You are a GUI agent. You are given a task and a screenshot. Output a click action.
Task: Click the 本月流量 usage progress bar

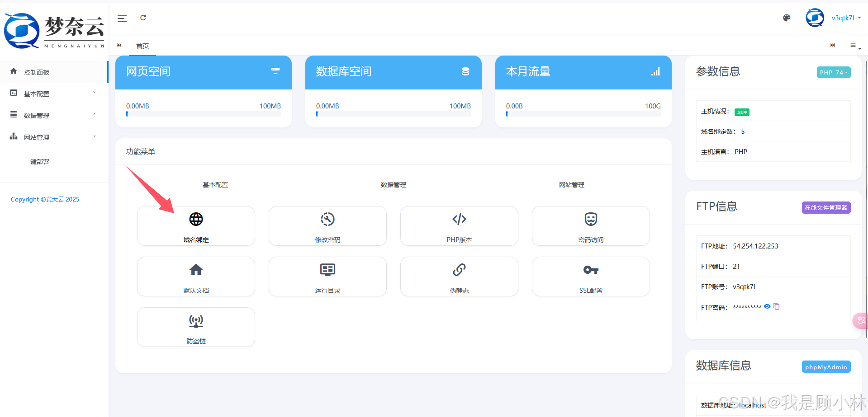tap(583, 114)
